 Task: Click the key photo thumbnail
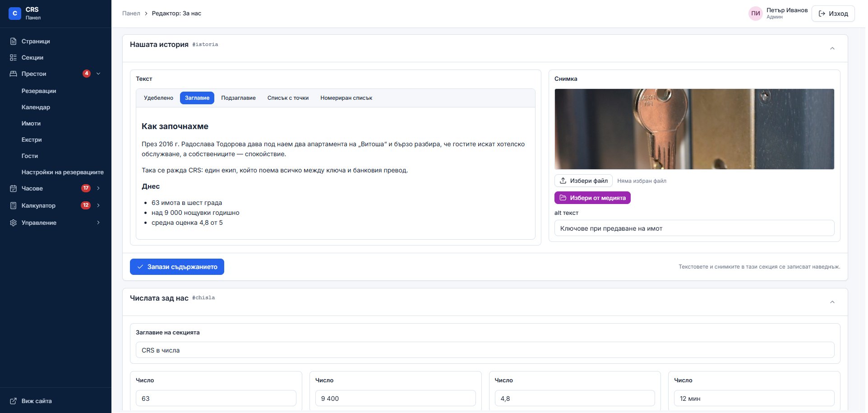coord(694,129)
